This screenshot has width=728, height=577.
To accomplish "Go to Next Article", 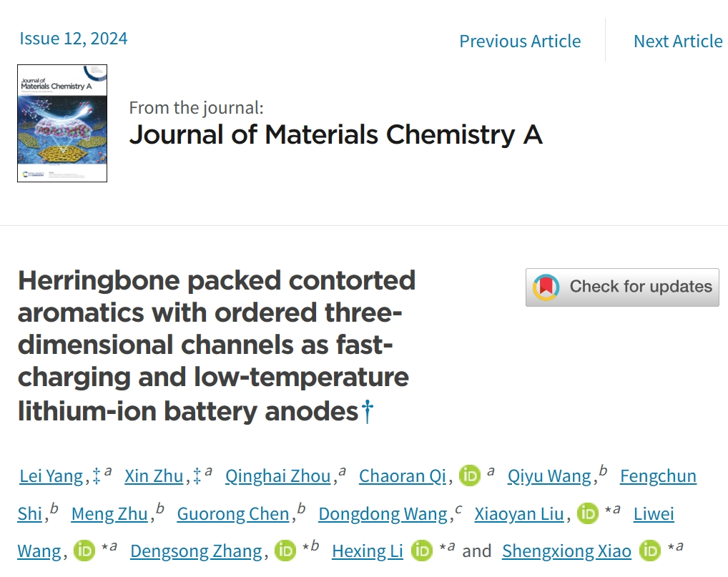I will coord(678,41).
